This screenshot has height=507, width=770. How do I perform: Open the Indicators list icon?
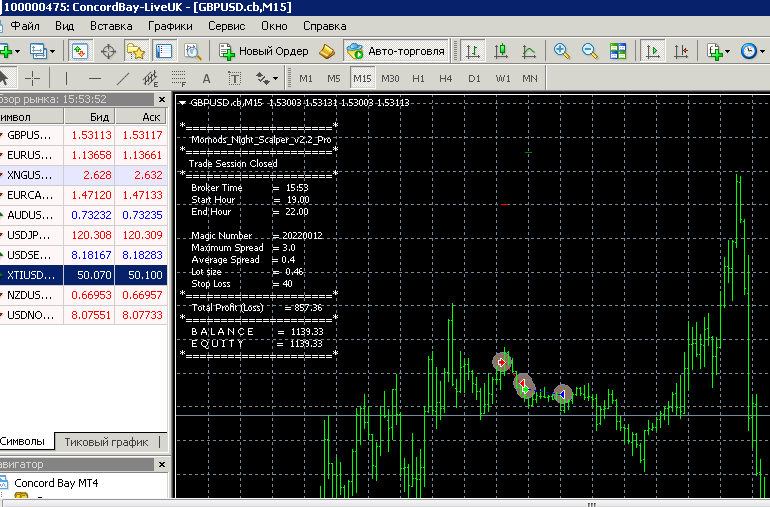715,51
